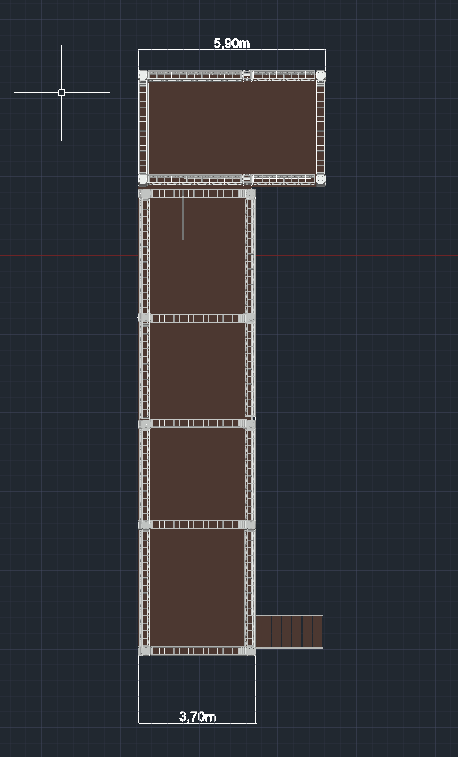Select the long right vertical truss of the column
The height and width of the screenshot is (757, 458).
(250, 422)
